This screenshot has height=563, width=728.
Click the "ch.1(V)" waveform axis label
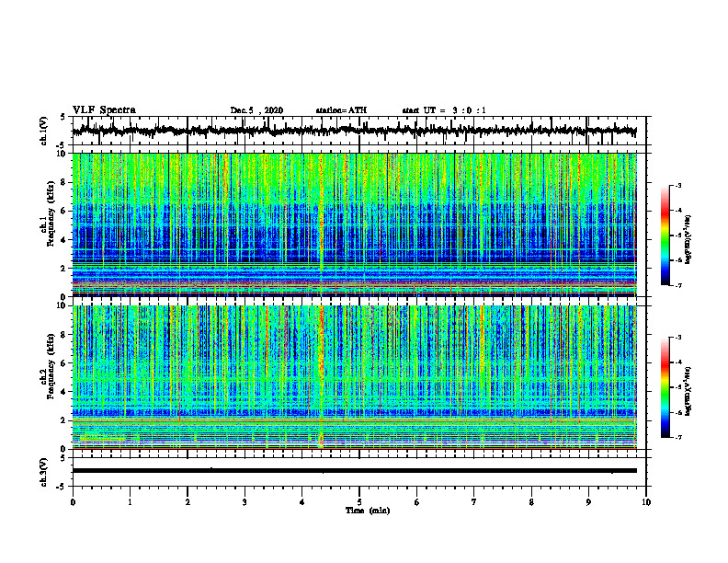(44, 131)
